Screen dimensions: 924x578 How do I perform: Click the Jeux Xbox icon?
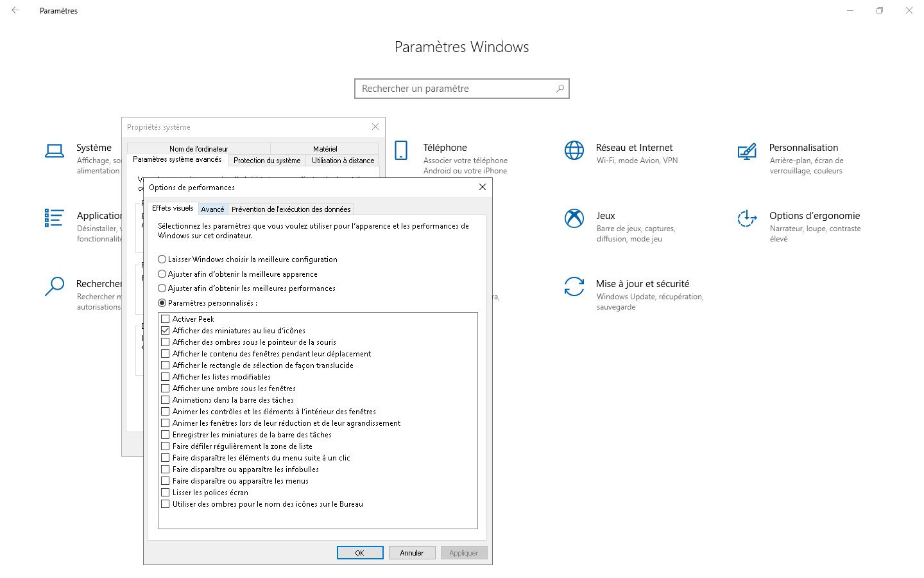pyautogui.click(x=574, y=218)
